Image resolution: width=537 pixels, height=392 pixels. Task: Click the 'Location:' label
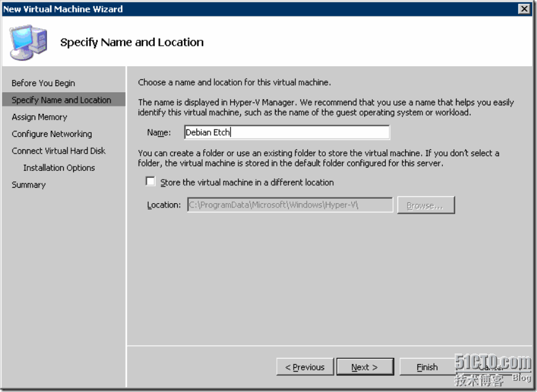pyautogui.click(x=164, y=205)
